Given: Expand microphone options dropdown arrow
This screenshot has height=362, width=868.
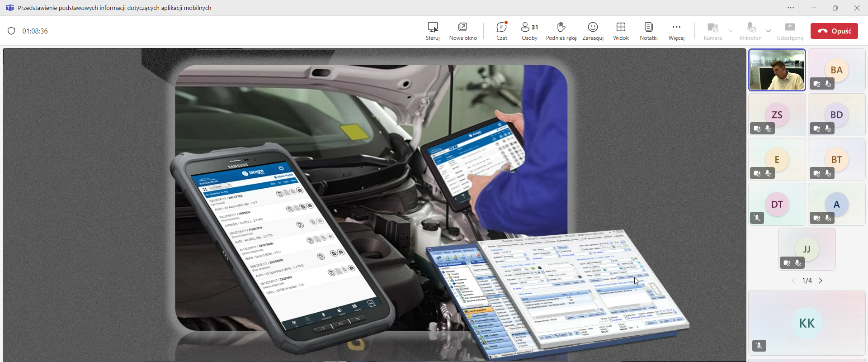Looking at the screenshot, I should 769,31.
